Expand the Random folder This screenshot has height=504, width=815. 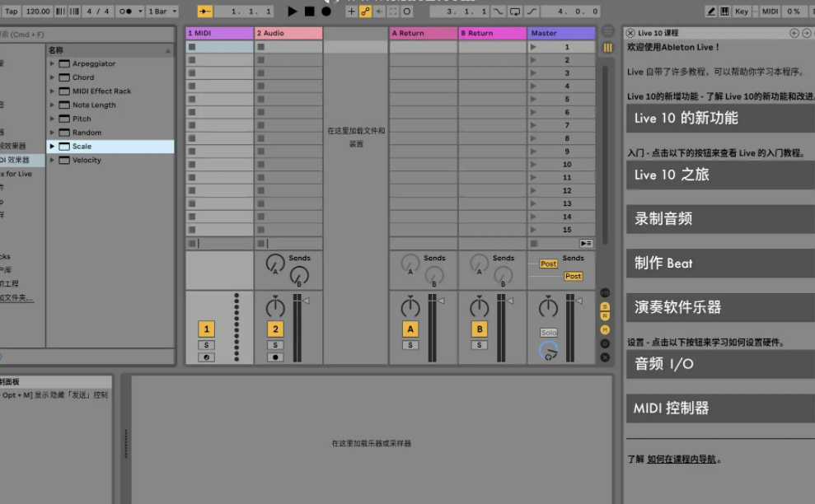[x=52, y=133]
